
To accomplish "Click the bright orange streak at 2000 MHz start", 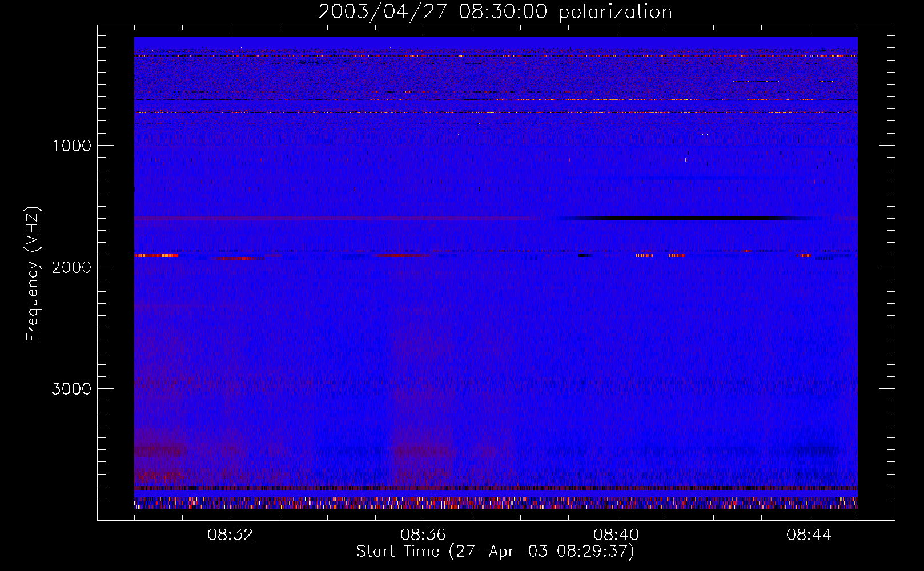I will point(156,256).
